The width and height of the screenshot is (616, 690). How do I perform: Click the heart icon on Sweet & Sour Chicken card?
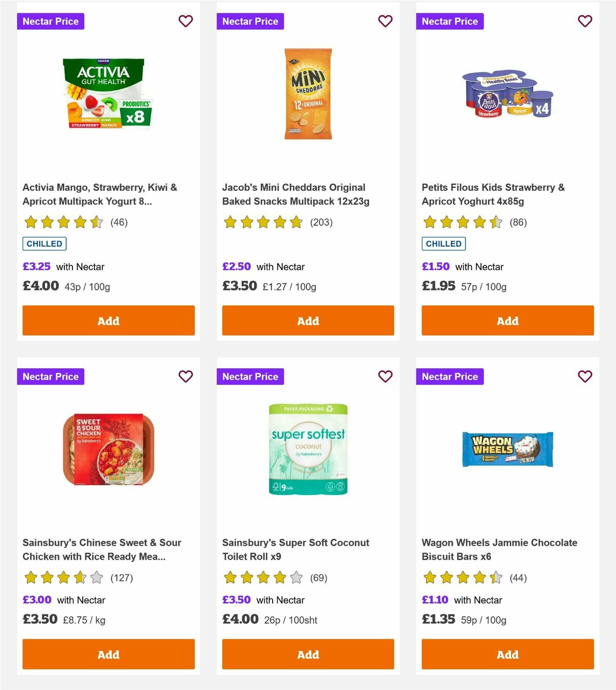tap(185, 376)
